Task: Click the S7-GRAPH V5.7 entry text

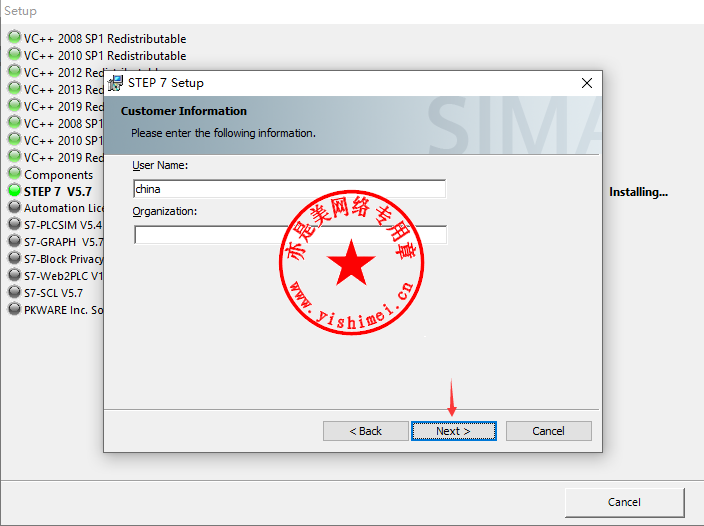Action: (x=63, y=242)
